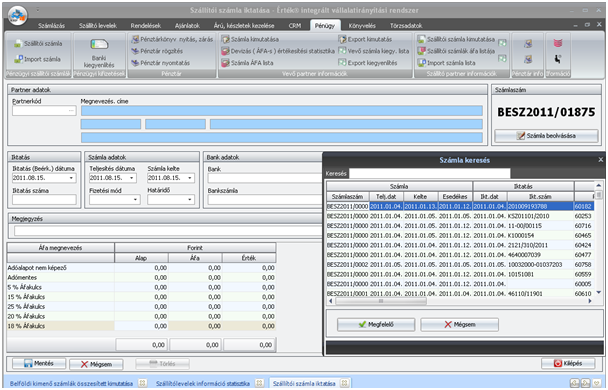Click scroll-down arrow of Számla keresés grid
The image size is (608, 390).
(x=599, y=293)
